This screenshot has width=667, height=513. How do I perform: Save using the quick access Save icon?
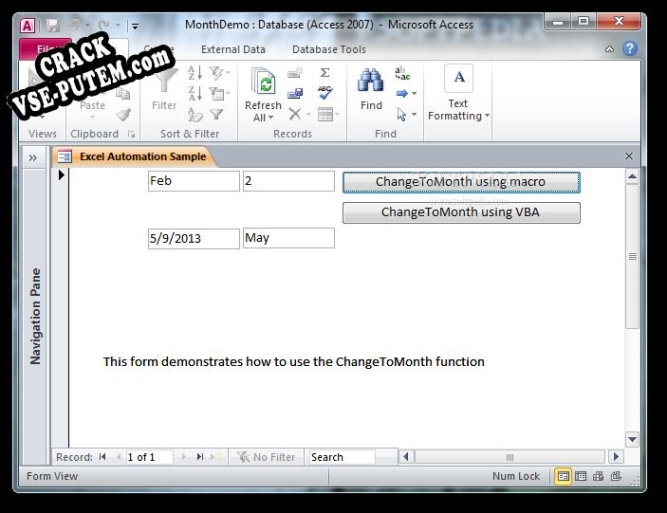point(53,26)
